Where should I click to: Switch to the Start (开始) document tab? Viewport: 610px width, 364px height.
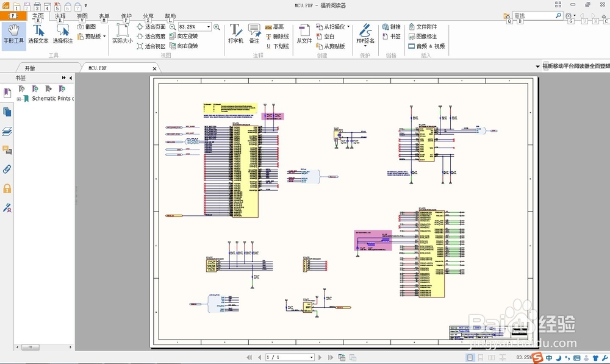pos(30,68)
